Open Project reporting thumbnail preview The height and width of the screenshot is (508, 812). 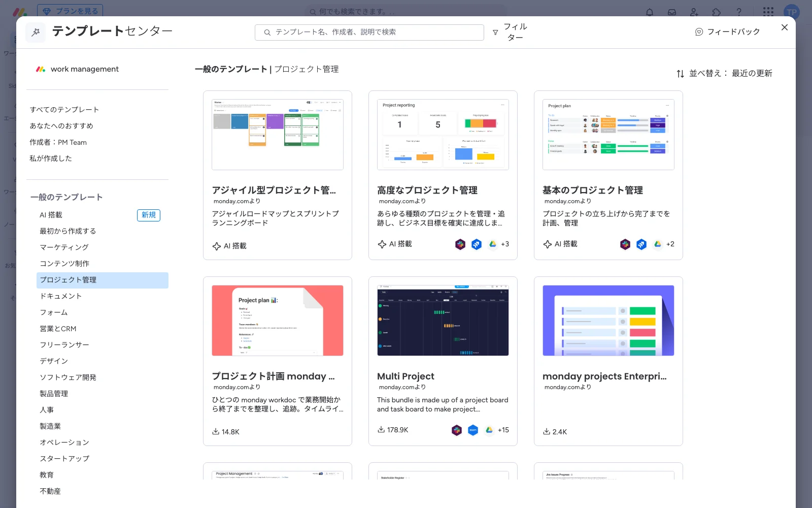443,135
